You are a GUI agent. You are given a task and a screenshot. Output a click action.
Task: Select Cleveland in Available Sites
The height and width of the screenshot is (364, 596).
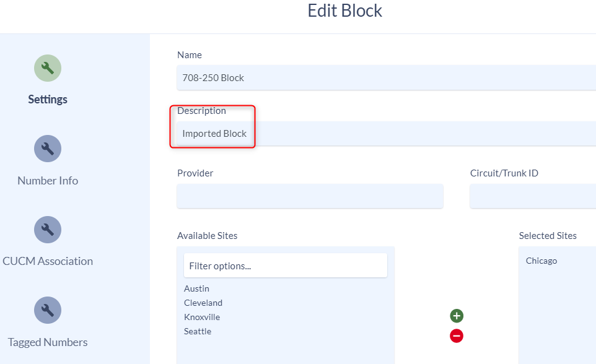[203, 303]
